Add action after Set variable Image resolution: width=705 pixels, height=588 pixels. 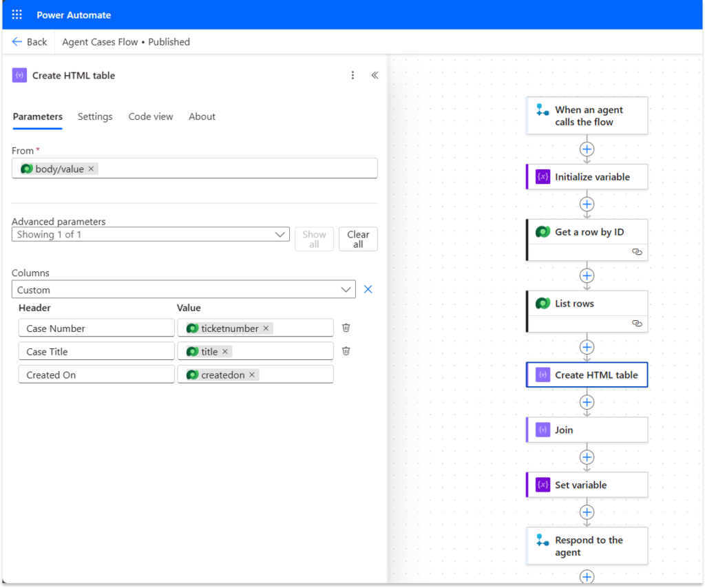click(x=587, y=512)
